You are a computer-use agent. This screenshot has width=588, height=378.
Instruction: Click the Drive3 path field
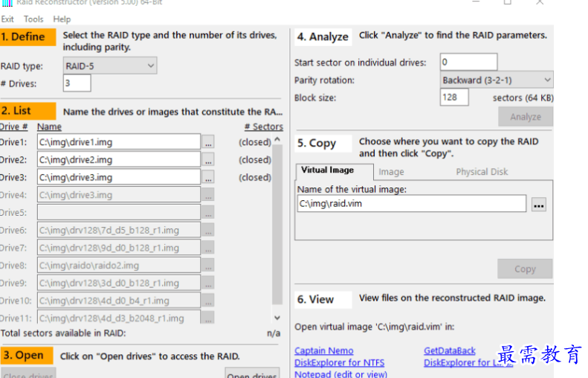coord(119,177)
